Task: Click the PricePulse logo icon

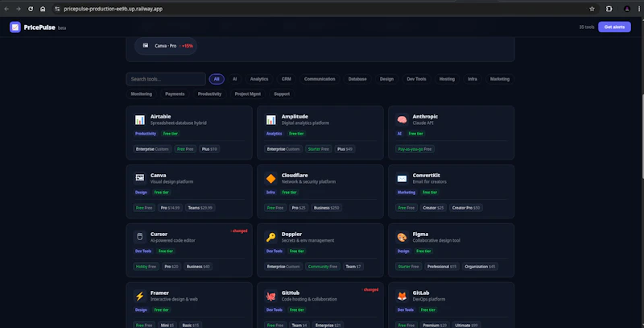Action: pyautogui.click(x=15, y=27)
